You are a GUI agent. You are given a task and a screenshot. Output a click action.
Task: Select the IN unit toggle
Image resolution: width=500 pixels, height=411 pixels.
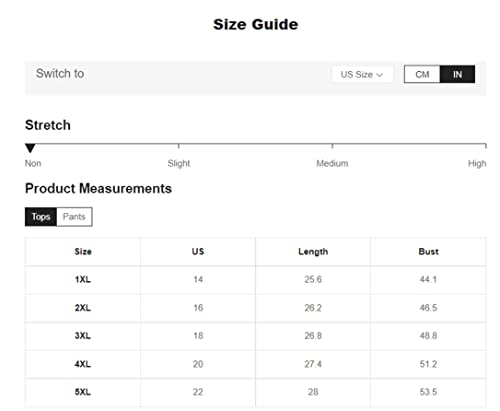click(x=457, y=74)
